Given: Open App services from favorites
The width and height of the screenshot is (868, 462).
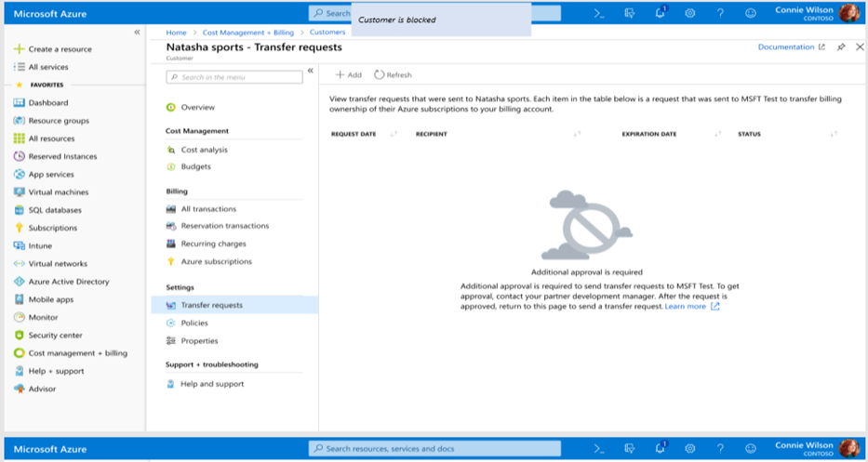Looking at the screenshot, I should point(45,174).
